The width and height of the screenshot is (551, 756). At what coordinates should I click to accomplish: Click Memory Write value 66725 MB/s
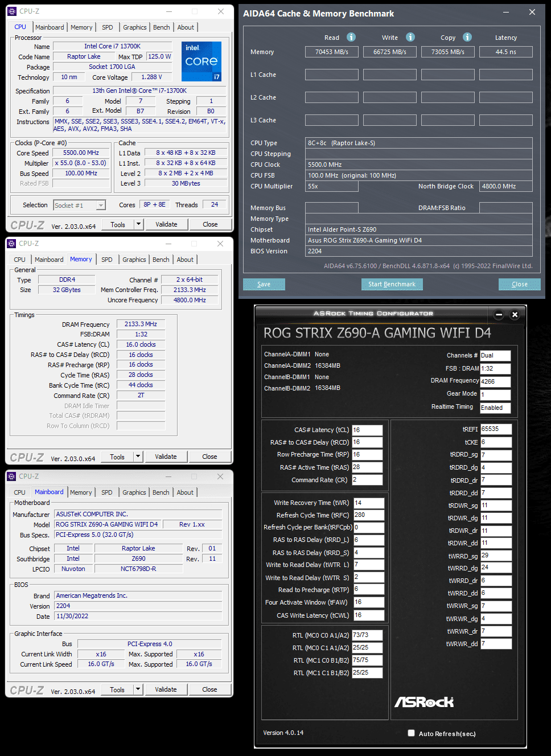(x=390, y=52)
